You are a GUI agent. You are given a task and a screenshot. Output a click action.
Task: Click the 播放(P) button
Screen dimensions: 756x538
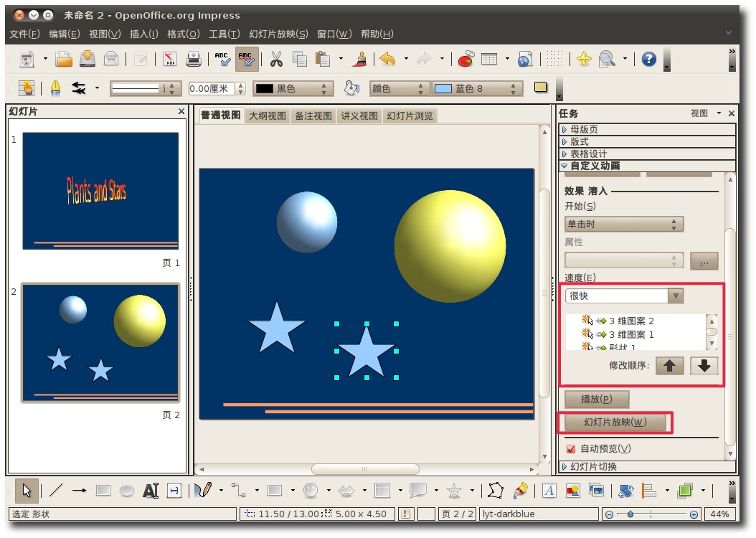(x=597, y=399)
